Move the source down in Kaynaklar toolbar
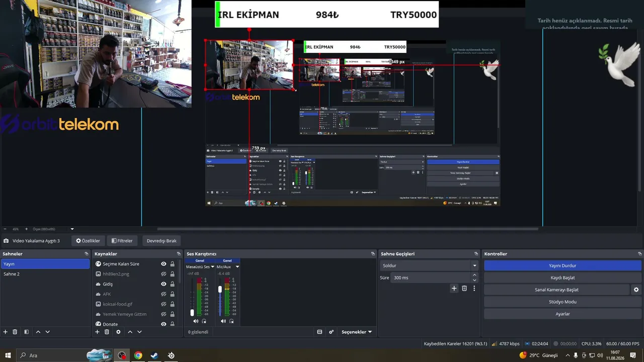 [139, 332]
